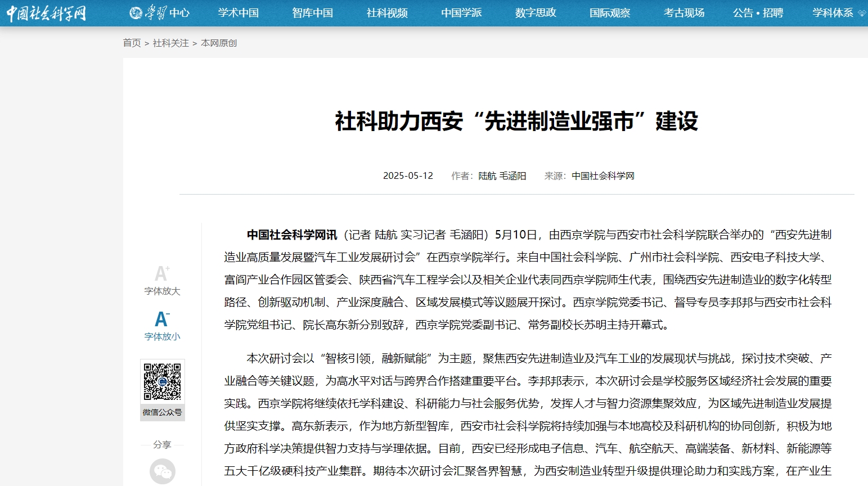Navigate to 数字思政
The image size is (868, 486).
(x=536, y=12)
